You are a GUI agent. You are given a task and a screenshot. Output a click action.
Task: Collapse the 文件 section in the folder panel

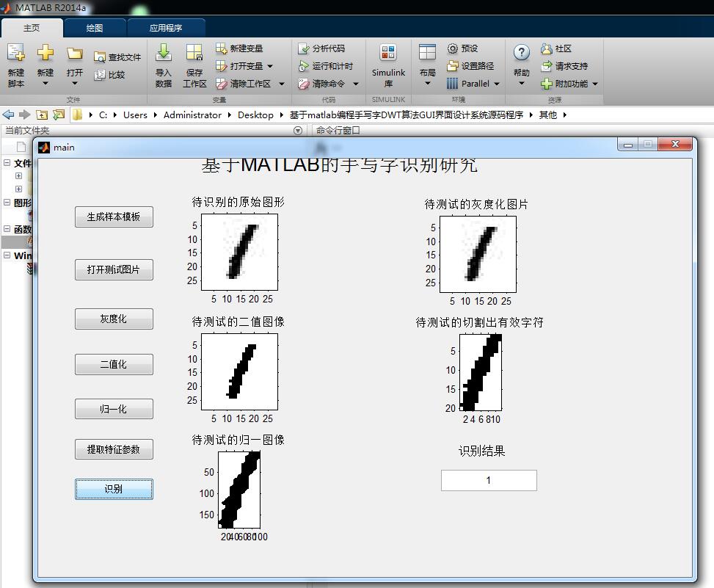tap(7, 163)
